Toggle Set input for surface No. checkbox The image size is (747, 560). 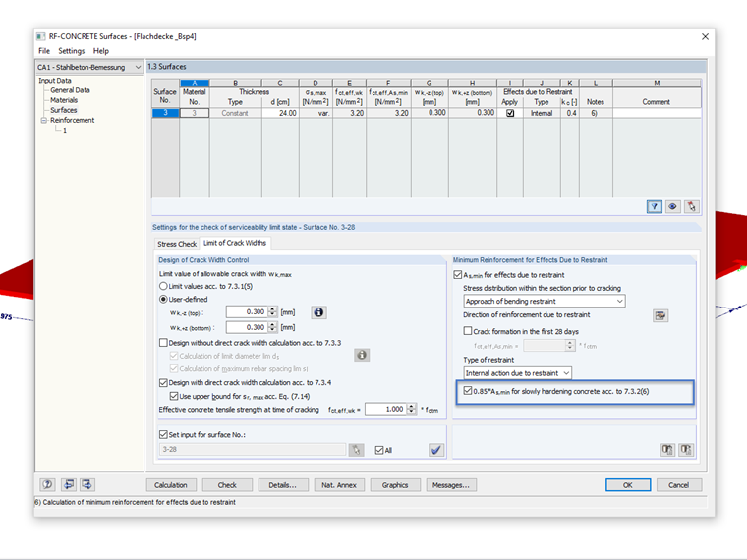[x=163, y=435]
